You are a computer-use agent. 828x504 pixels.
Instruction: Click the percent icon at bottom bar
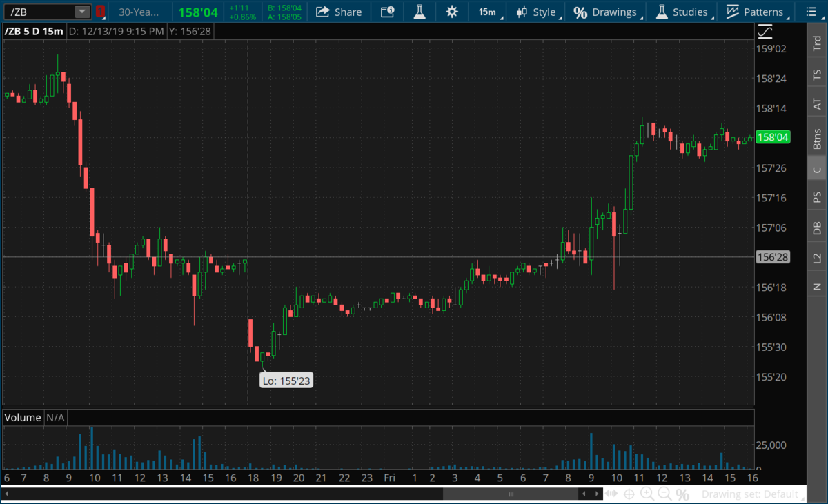(682, 494)
